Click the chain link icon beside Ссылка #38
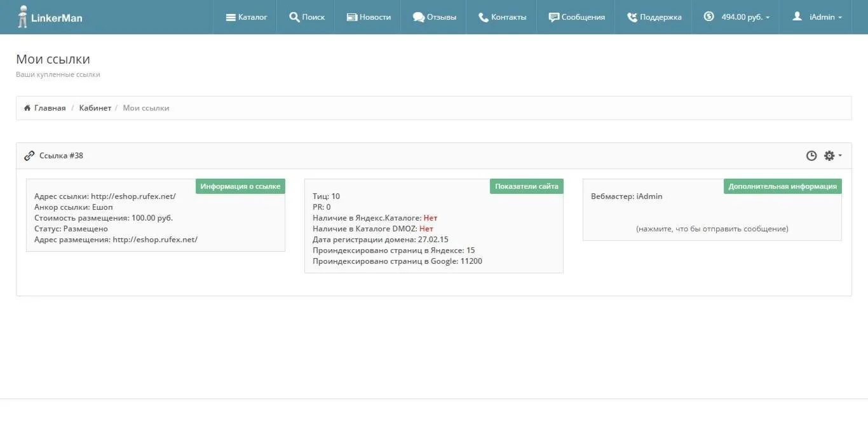 (x=29, y=156)
